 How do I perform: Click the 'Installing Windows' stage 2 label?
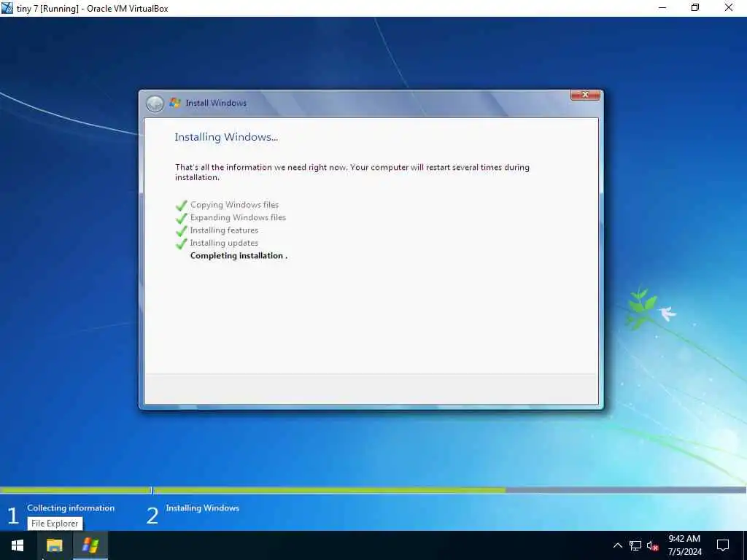click(x=203, y=508)
